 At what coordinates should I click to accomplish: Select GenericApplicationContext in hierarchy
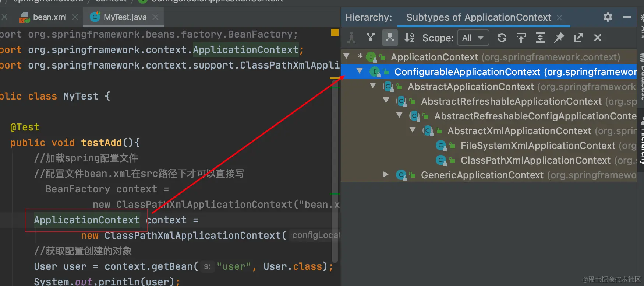[x=489, y=175]
